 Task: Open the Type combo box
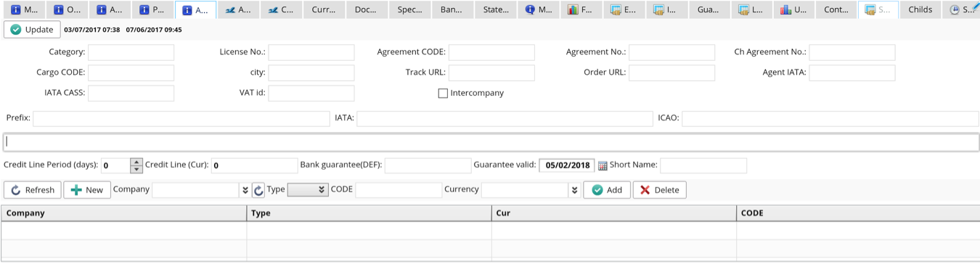(308, 190)
